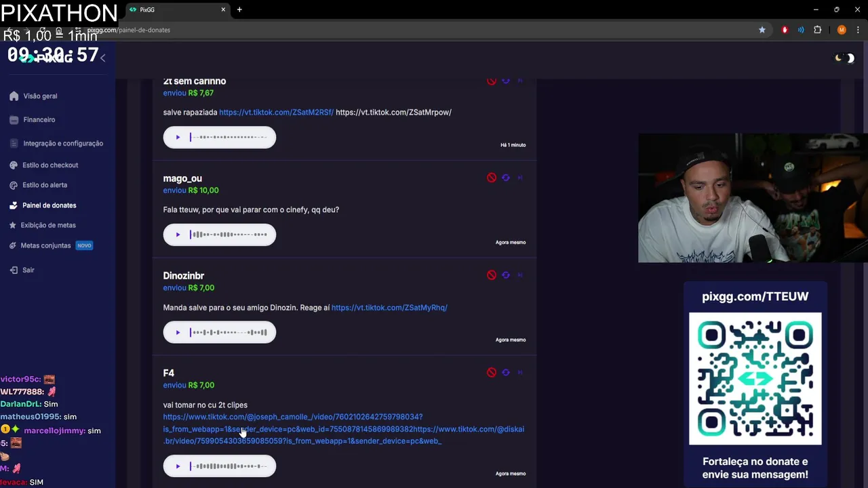Screen dimensions: 868x488
Task: Click the red ban icon on Dinozinbr's donation
Action: (491, 275)
